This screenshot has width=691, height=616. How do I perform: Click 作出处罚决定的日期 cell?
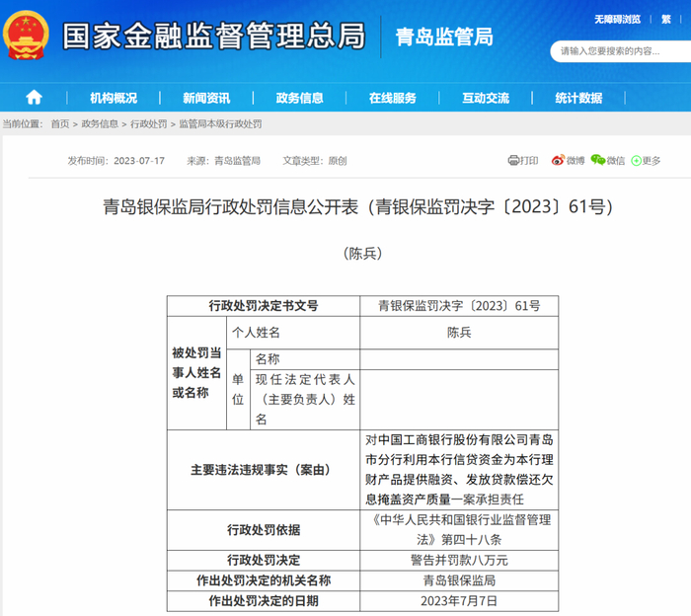(264, 601)
